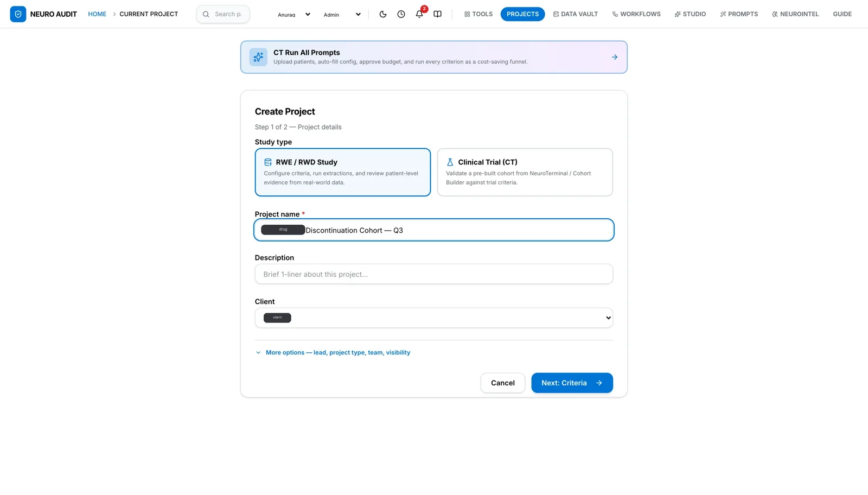Open Workflows in the top navigation
The width and height of the screenshot is (868, 495).
tap(636, 14)
